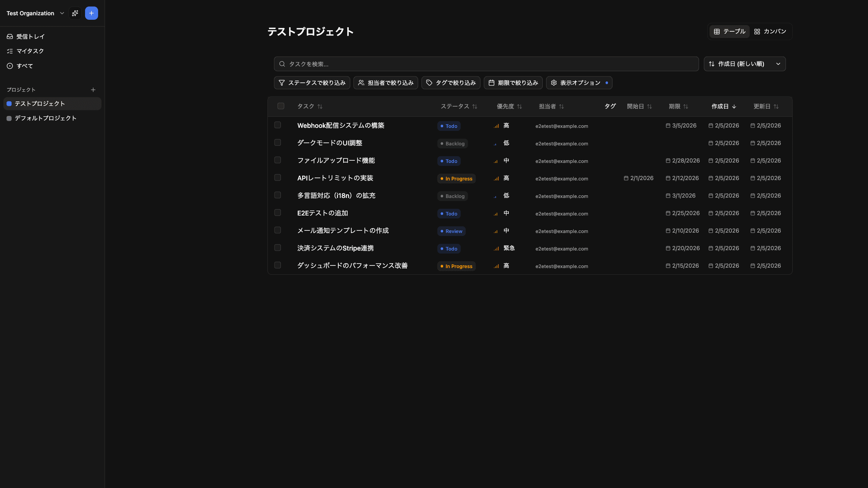Check the checkbox for E2Eテストの追加

tap(277, 212)
